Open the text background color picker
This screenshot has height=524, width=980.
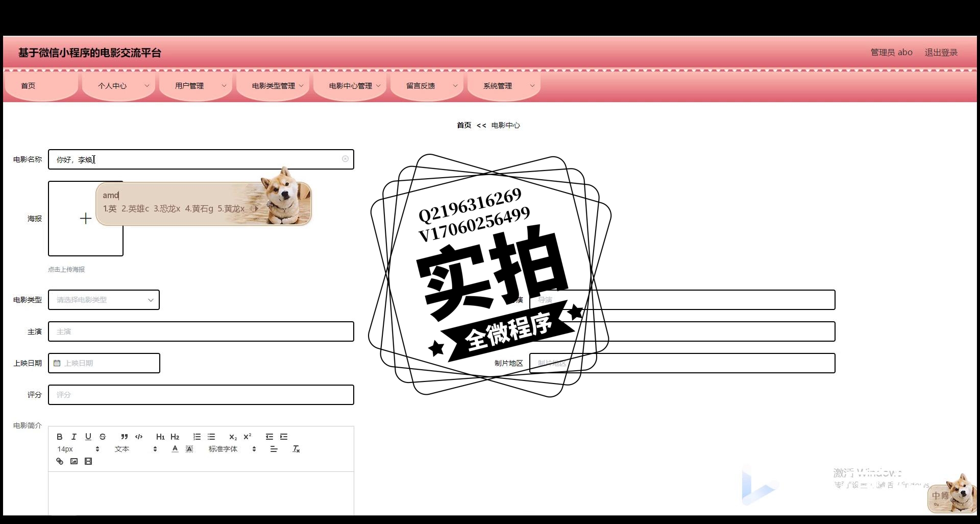189,449
